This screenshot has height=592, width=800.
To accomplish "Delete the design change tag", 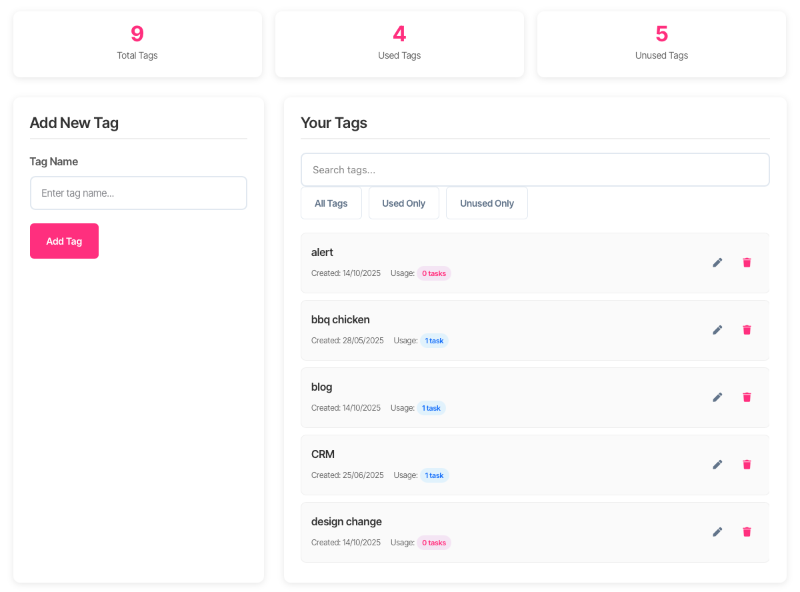I will pyautogui.click(x=746, y=532).
